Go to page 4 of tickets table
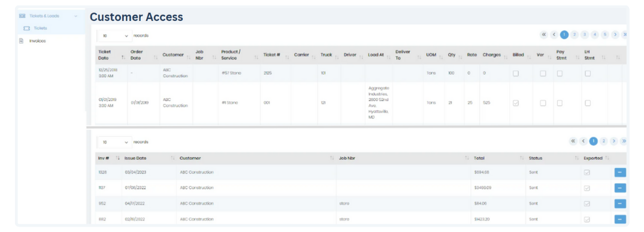Image resolution: width=644 pixels, height=232 pixels. tap(595, 35)
